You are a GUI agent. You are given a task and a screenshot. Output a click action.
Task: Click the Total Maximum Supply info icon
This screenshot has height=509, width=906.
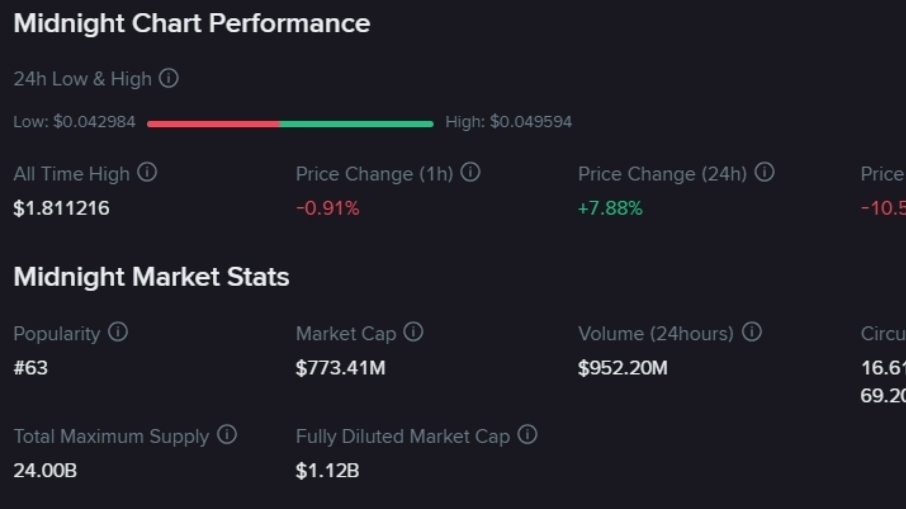(227, 435)
